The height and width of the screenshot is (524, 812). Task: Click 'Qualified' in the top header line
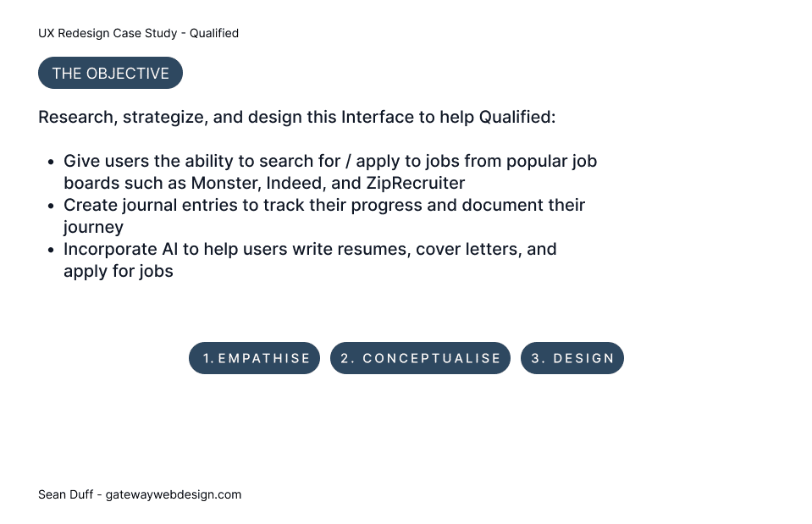coord(214,33)
